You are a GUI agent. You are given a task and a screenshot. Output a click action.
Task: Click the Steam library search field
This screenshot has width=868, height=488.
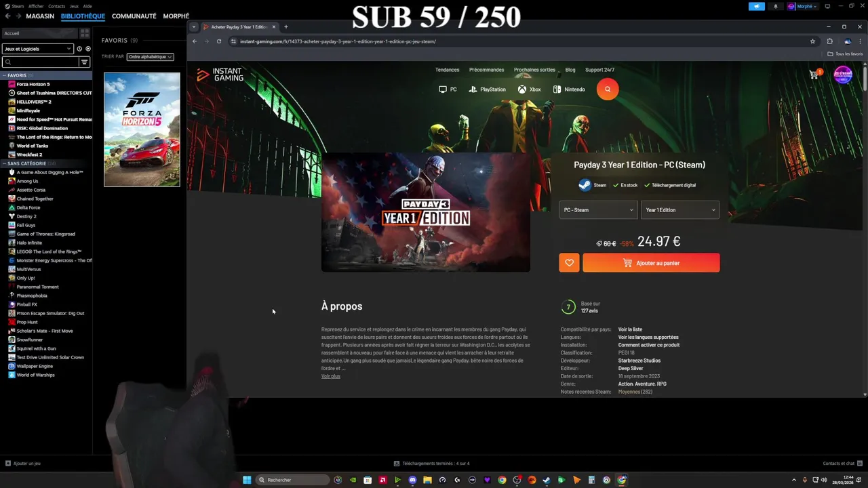(x=40, y=62)
